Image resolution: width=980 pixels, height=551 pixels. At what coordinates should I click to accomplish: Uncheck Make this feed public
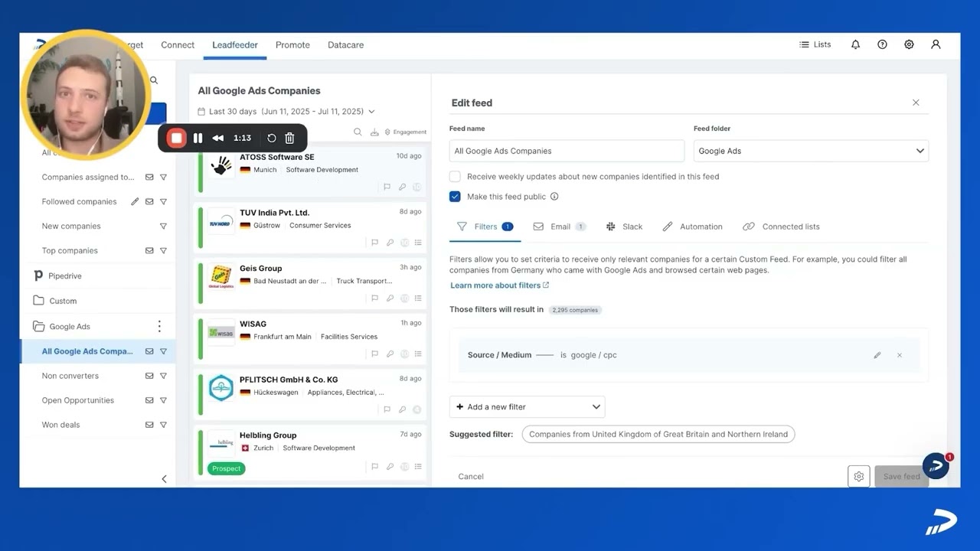point(455,197)
